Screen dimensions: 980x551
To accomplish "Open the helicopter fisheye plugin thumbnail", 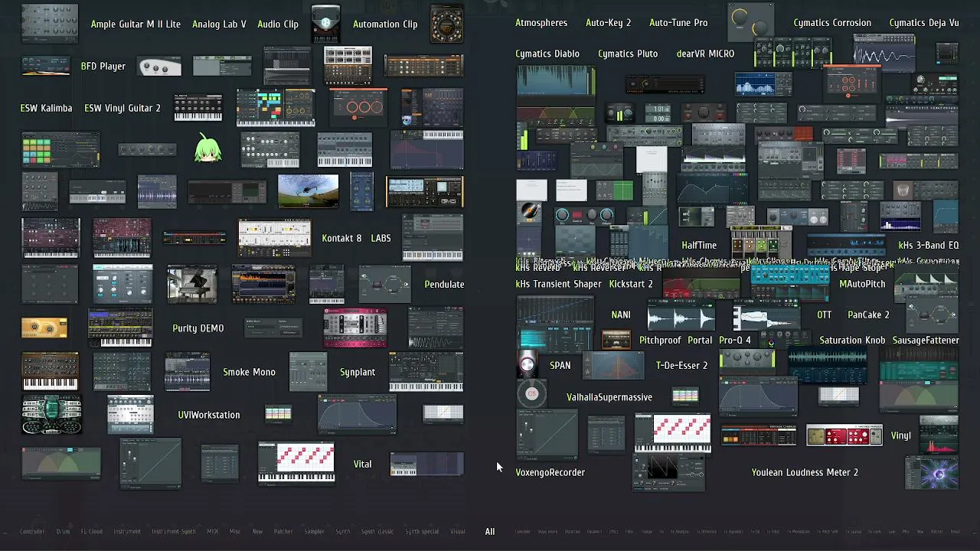I will 308,191.
